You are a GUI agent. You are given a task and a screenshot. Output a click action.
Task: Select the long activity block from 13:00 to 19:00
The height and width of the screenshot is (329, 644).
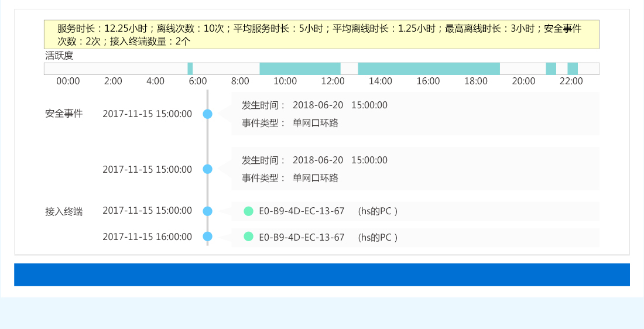[429, 68]
